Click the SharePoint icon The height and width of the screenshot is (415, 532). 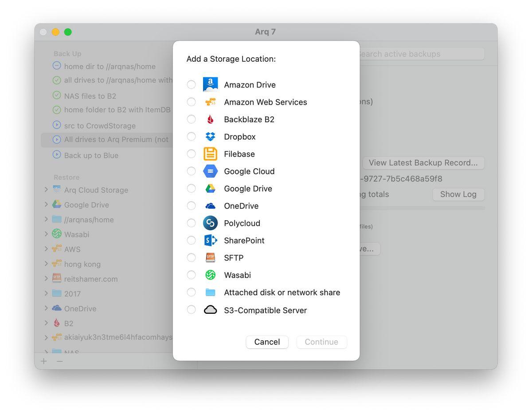pos(210,240)
